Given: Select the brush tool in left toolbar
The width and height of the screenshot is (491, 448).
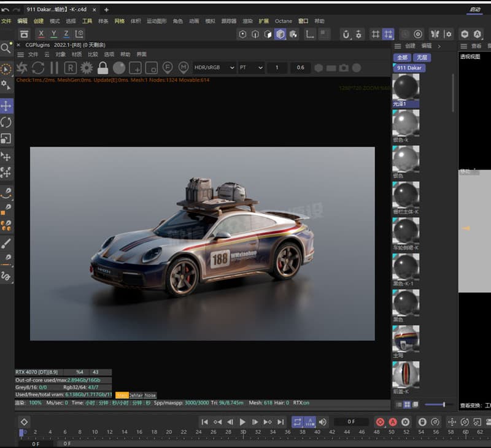Looking at the screenshot, I should (6, 243).
